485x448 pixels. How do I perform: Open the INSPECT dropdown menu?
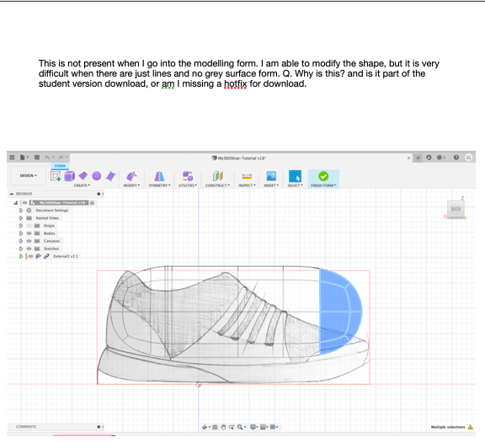pos(247,185)
